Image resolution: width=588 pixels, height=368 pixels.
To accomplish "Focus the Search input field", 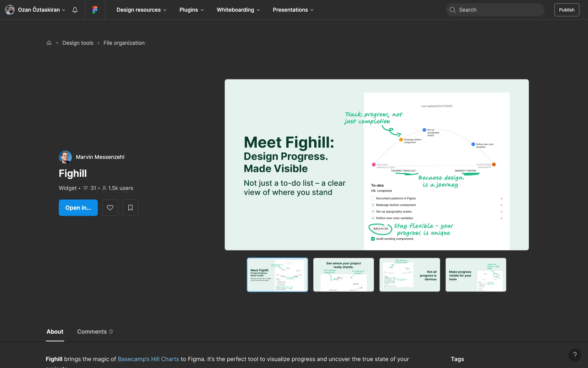I will pyautogui.click(x=495, y=10).
